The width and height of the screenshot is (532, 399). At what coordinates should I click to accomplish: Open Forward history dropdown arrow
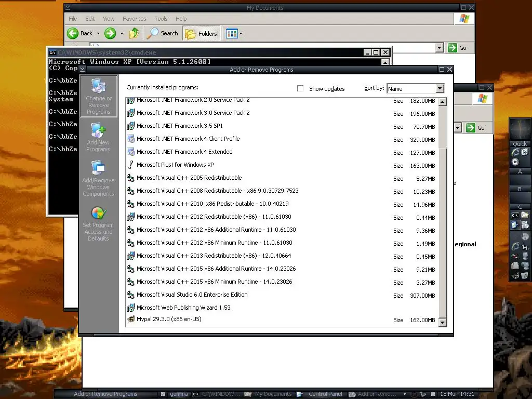(122, 34)
